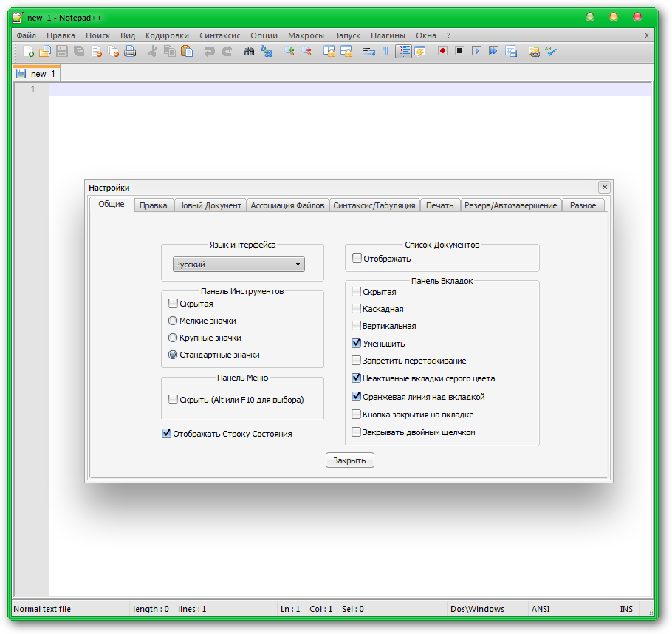The height and width of the screenshot is (634, 672).
Task: Start macro recording with red circle icon
Action: point(443,51)
